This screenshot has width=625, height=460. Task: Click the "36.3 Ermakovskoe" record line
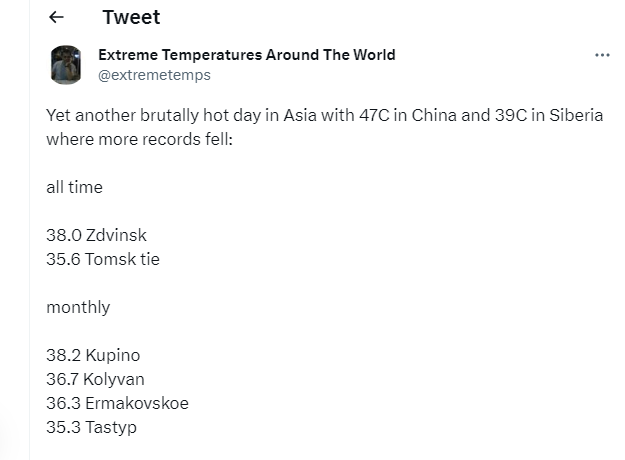click(x=117, y=403)
